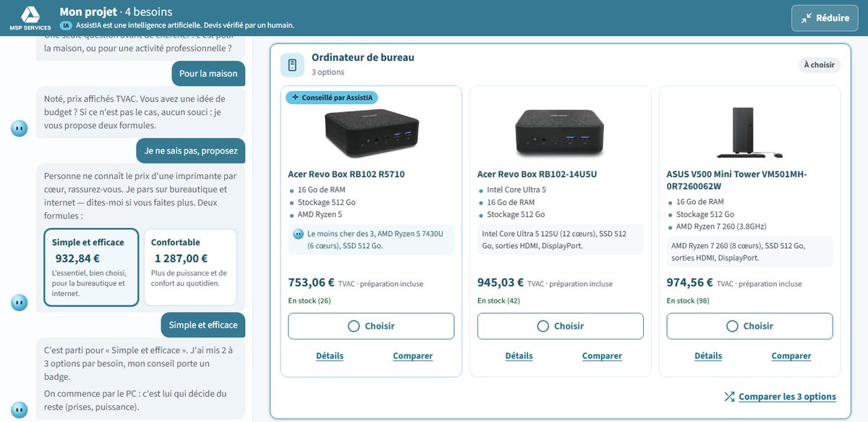Click the 3 options subtitle

pyautogui.click(x=328, y=72)
